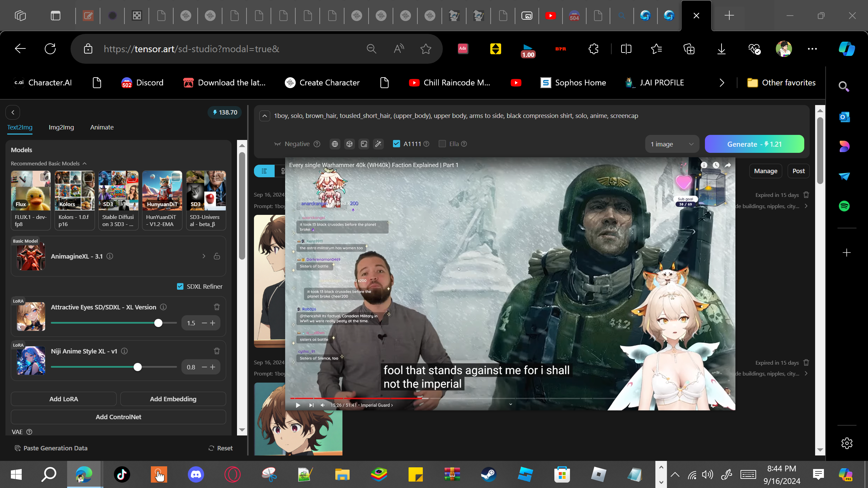Show info for Niji Anime Style LoRA
This screenshot has width=868, height=488.
pos(124,351)
